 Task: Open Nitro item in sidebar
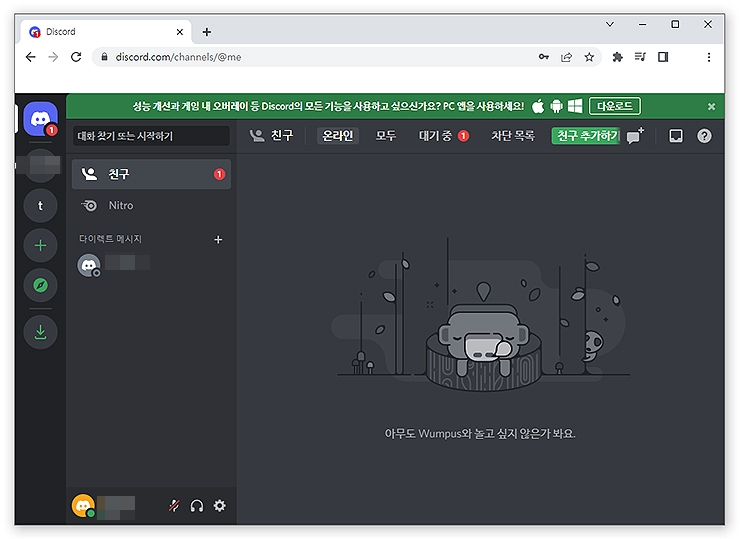[x=151, y=205]
